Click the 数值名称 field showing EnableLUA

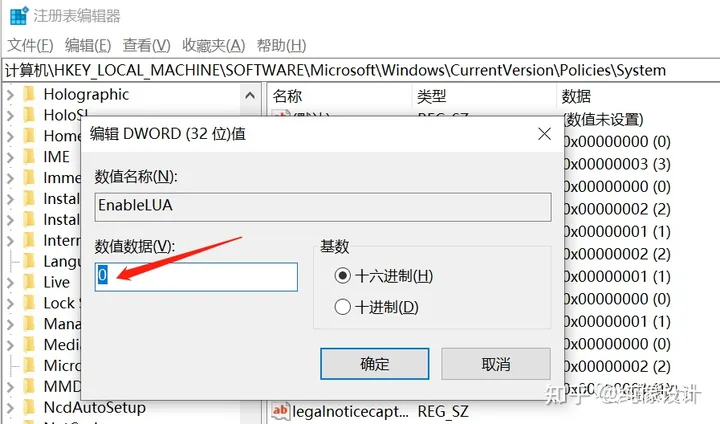tap(323, 207)
